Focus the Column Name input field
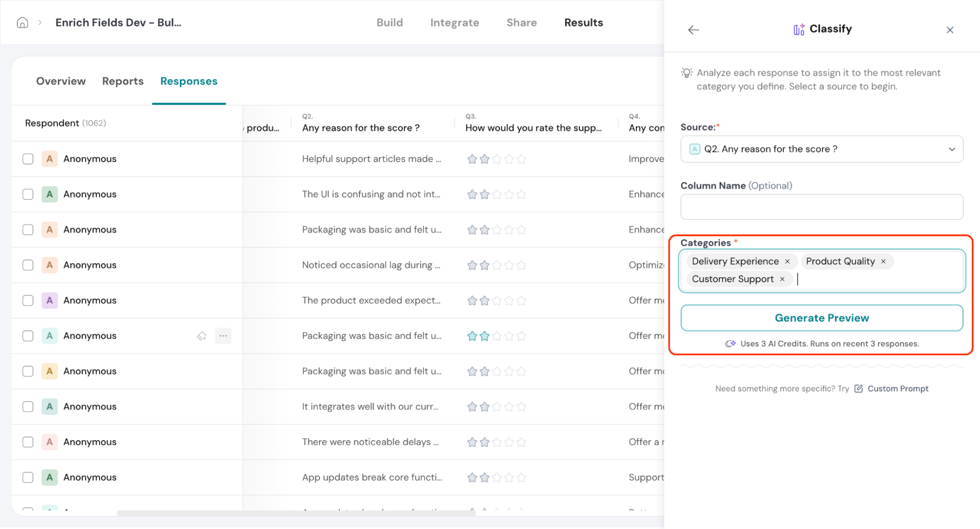The width and height of the screenshot is (980, 529). (822, 207)
